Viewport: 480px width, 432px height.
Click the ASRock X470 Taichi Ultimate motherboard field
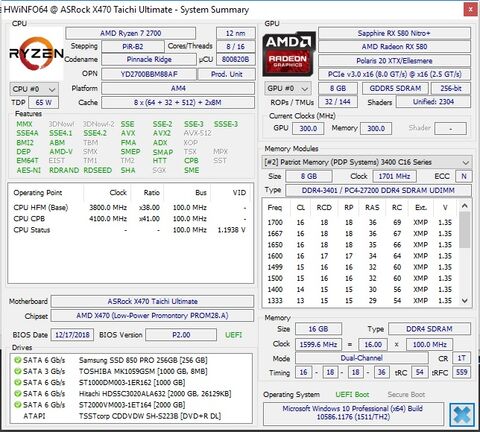pos(152,301)
